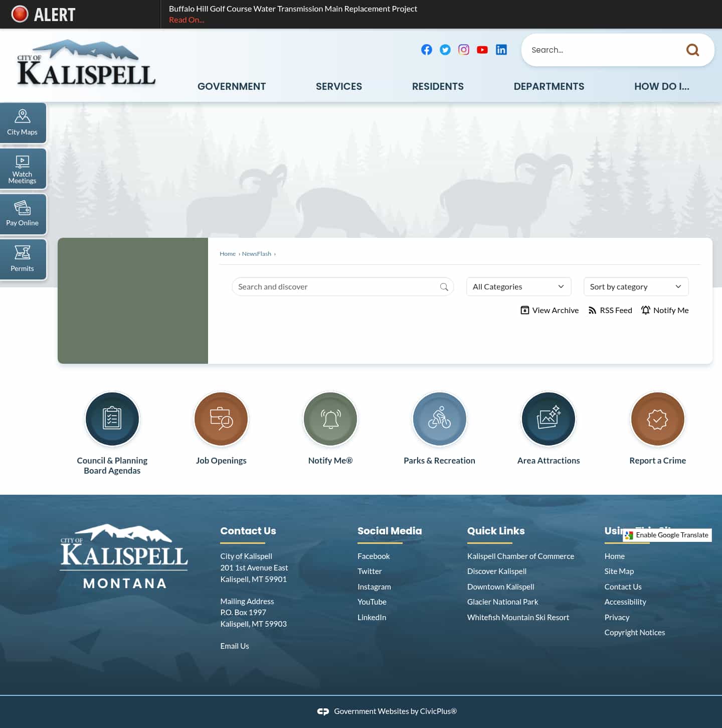Open the All Categories dropdown

pyautogui.click(x=518, y=286)
